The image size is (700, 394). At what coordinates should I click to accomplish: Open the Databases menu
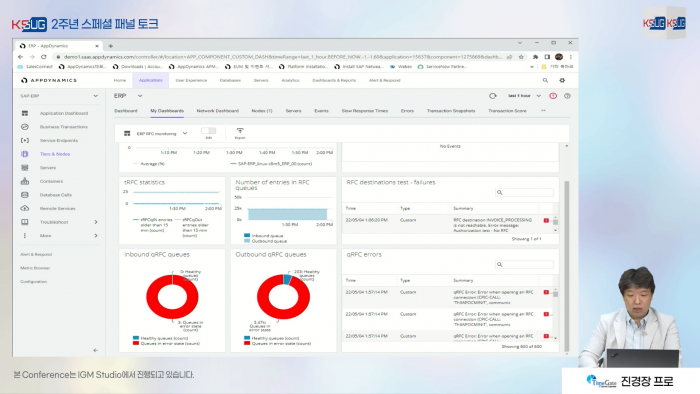(230, 80)
